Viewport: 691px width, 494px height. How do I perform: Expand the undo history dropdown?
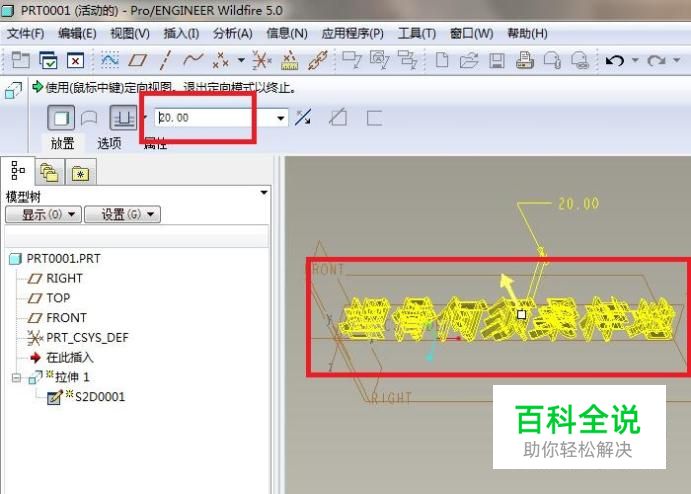pos(635,60)
